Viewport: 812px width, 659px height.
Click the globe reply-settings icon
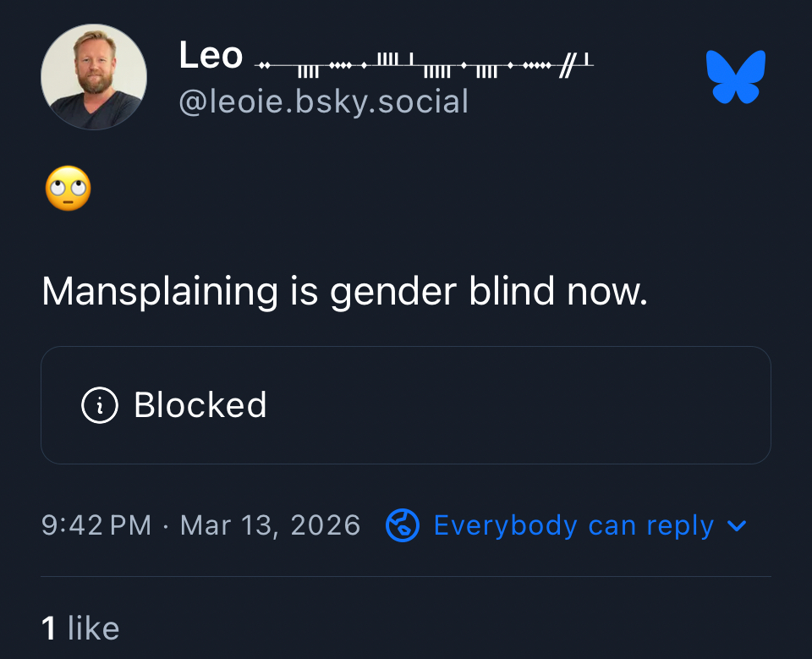click(x=402, y=525)
